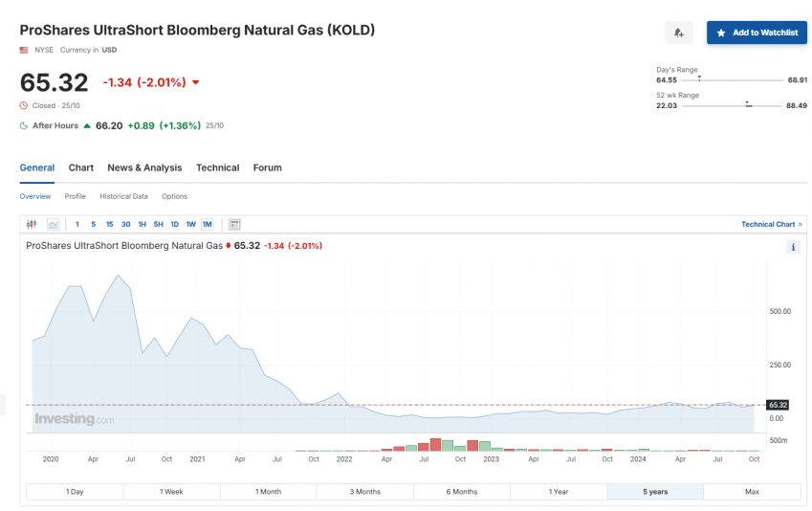Switch to candlestick chart type

pyautogui.click(x=32, y=224)
